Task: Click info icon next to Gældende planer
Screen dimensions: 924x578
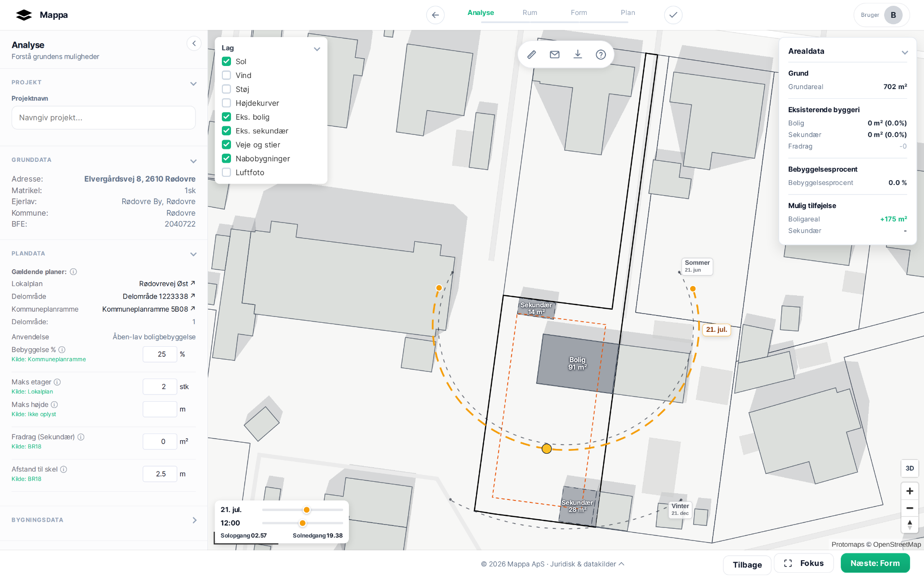Action: (x=73, y=272)
